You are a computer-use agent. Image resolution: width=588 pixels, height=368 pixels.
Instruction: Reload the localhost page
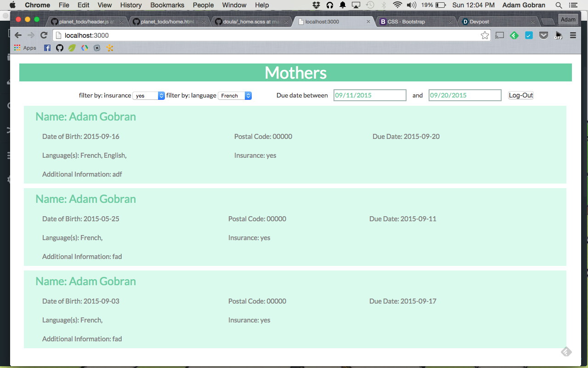[x=44, y=35]
